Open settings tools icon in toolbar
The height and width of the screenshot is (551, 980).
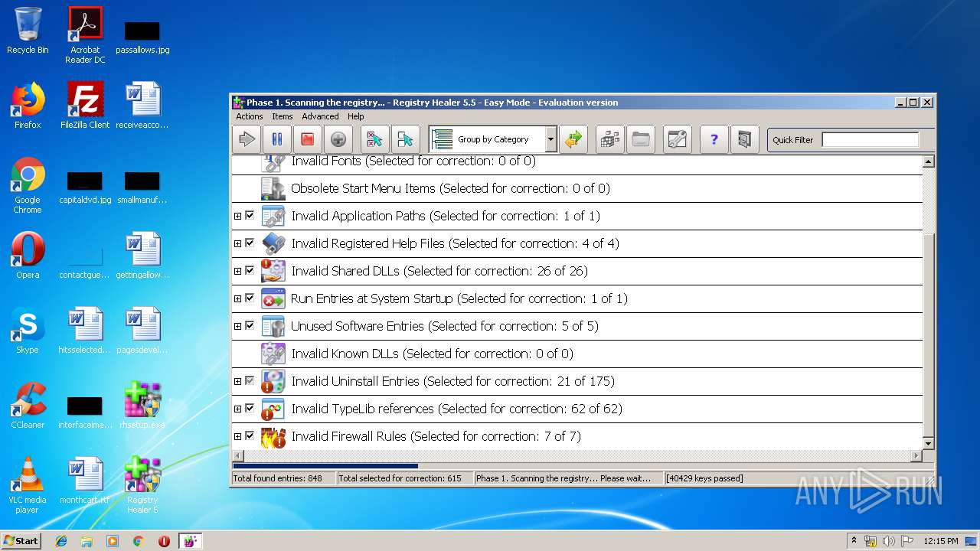[x=678, y=139]
